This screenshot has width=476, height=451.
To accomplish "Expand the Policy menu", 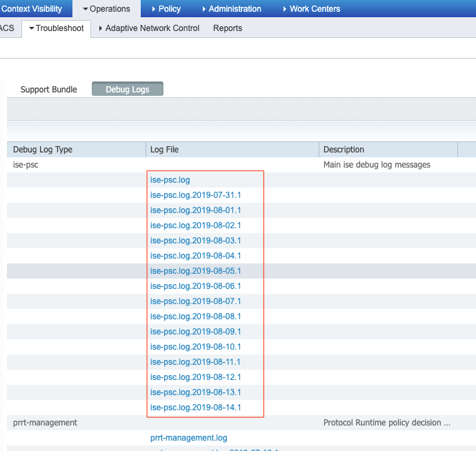I will tap(166, 9).
